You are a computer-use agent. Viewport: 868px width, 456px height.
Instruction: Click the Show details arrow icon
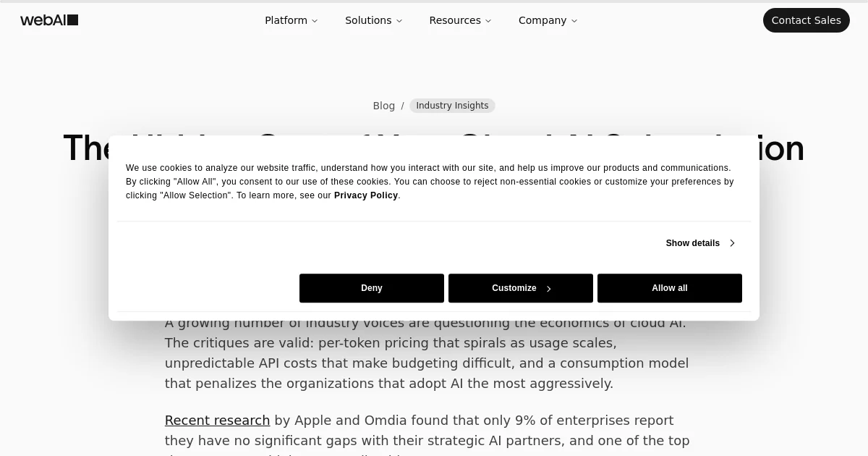pos(731,243)
